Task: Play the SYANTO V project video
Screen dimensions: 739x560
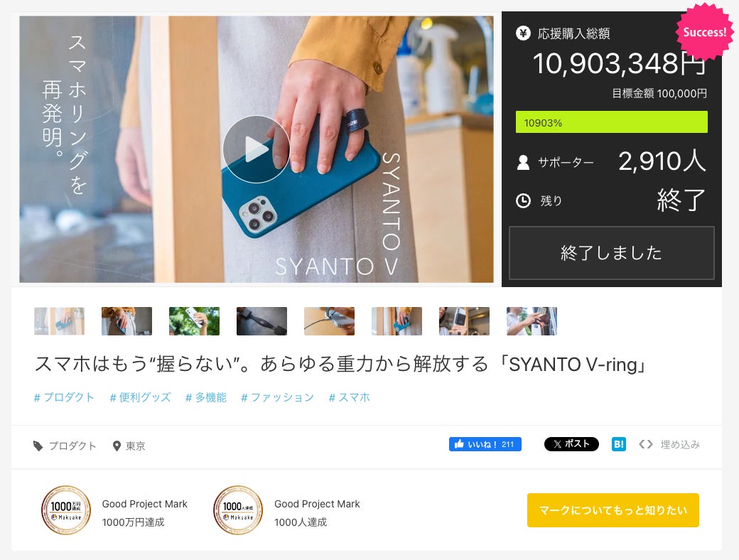Action: click(256, 149)
